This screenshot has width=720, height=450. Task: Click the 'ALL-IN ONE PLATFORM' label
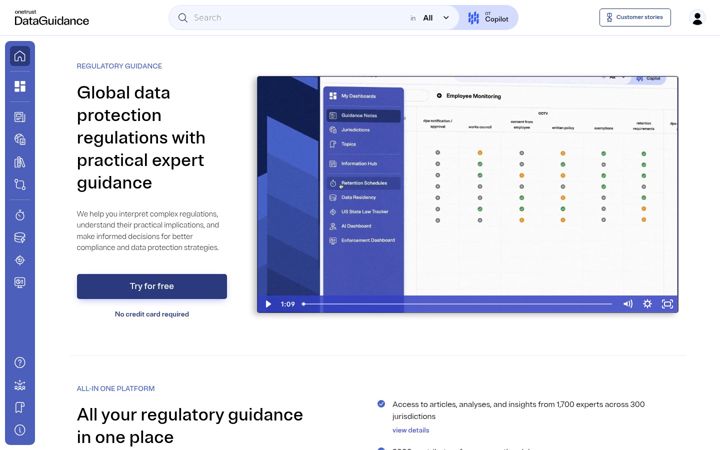116,388
